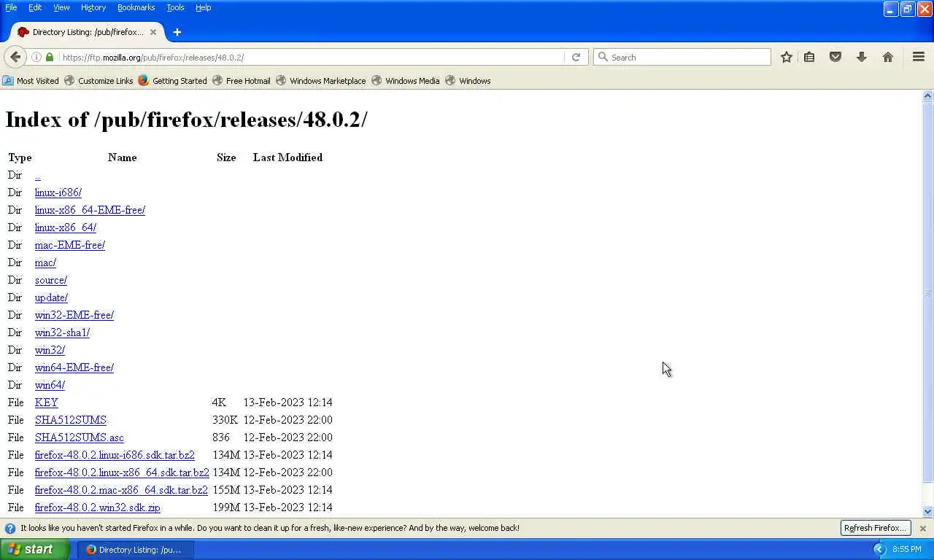Open linux-x86_64-EME-free/ directory
Screen dimensions: 934x560
(90, 210)
